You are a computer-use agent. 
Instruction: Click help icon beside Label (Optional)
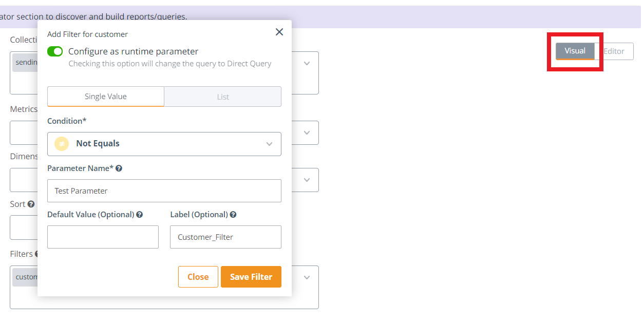233,215
